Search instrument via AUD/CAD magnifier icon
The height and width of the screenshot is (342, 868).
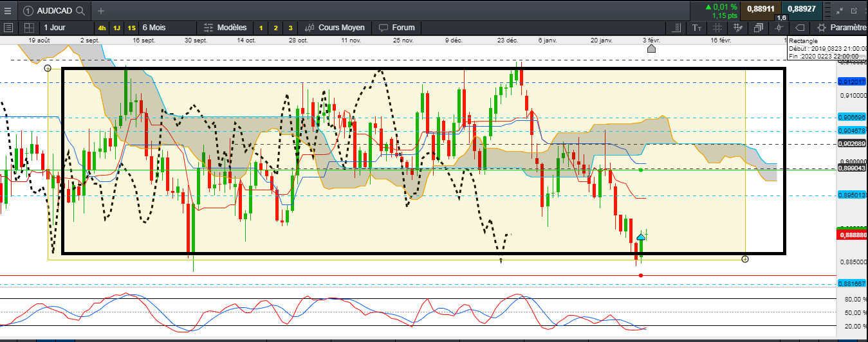[x=80, y=11]
